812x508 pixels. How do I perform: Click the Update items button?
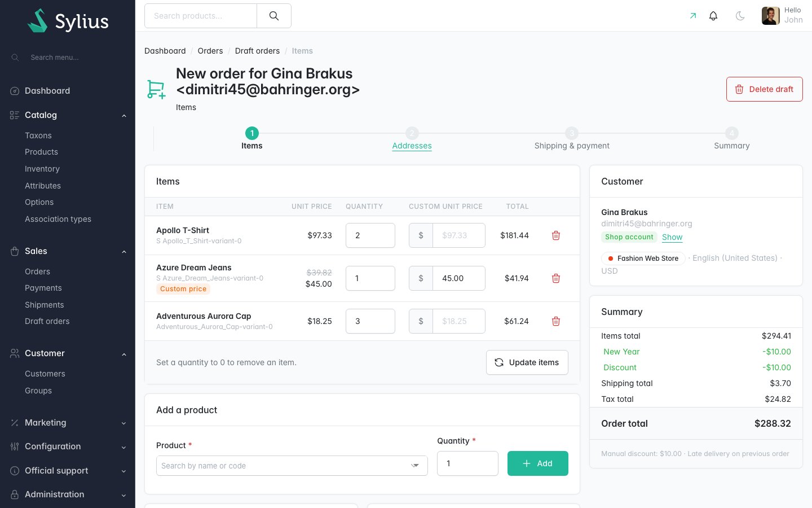click(x=527, y=362)
